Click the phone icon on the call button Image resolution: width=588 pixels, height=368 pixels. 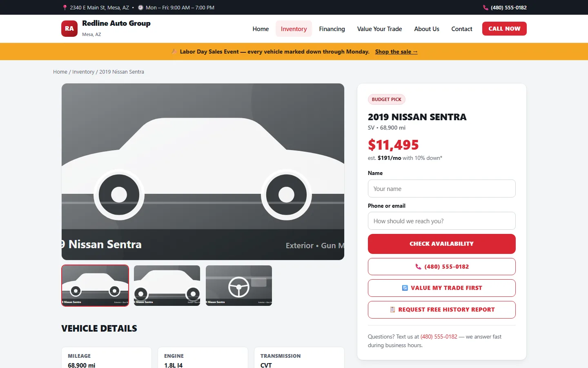[418, 267]
